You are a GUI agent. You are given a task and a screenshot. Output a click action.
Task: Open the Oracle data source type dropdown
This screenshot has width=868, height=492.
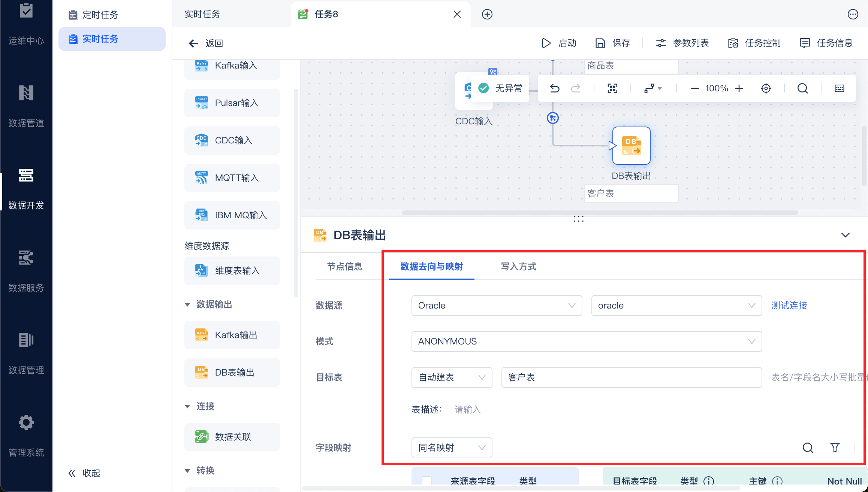[x=497, y=306]
